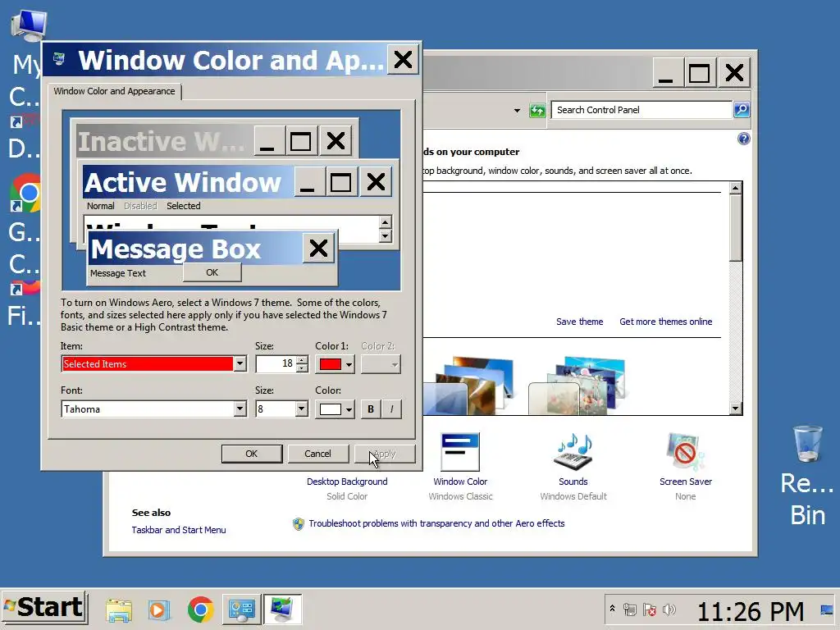Screen dimensions: 840x630
Task: Click the Sounds icon
Action: tap(573, 452)
